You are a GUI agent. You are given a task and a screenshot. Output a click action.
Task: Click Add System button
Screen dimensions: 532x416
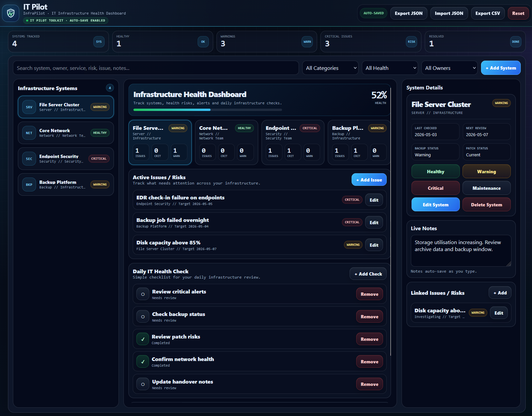(501, 68)
